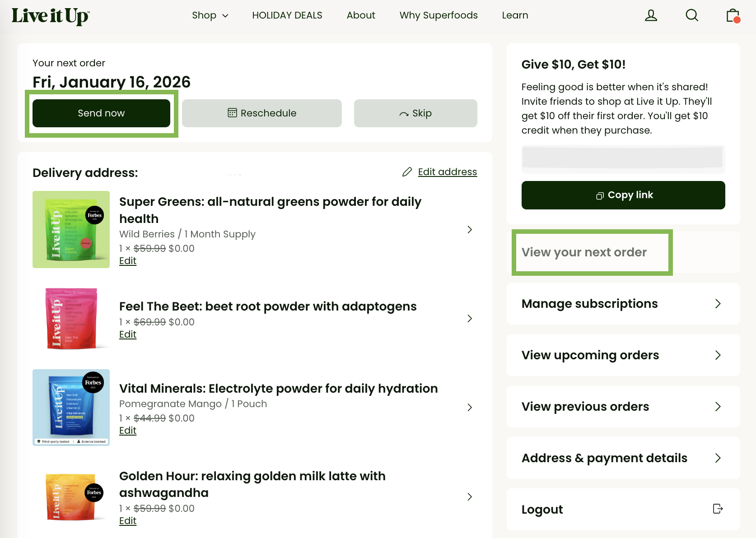
Task: Click the pencil icon beside Edit address
Action: 407,172
